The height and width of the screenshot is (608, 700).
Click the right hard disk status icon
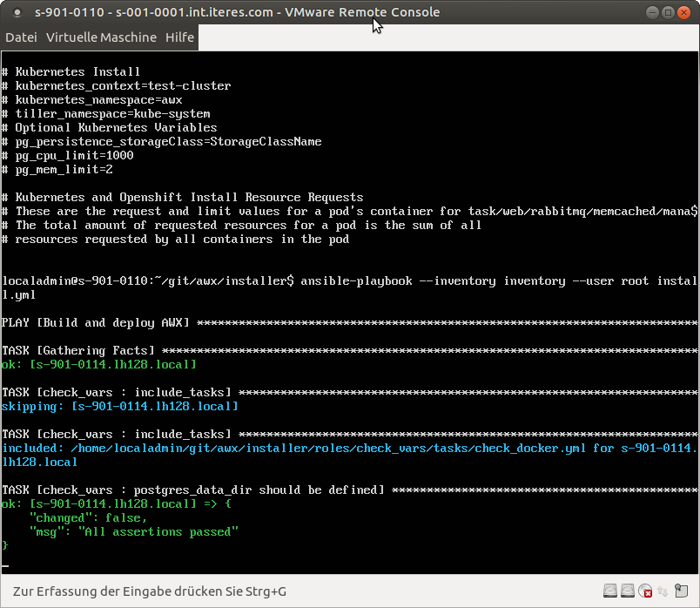pyautogui.click(x=627, y=591)
